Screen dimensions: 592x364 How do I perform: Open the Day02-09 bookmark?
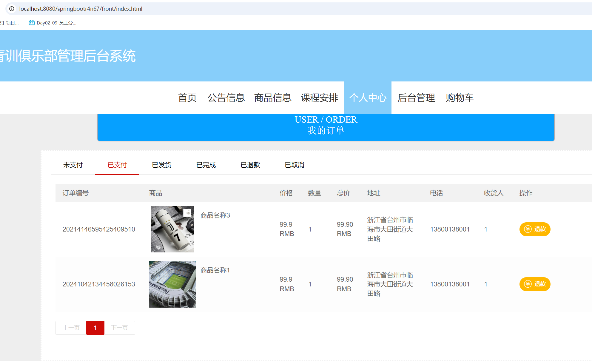[53, 23]
